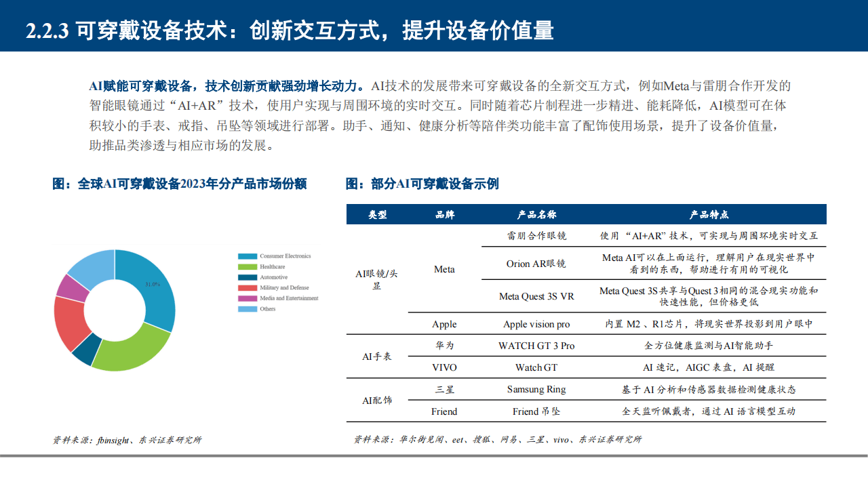Click the '雷朋合作眼镜' product cell
The width and height of the screenshot is (868, 488).
pos(536,236)
